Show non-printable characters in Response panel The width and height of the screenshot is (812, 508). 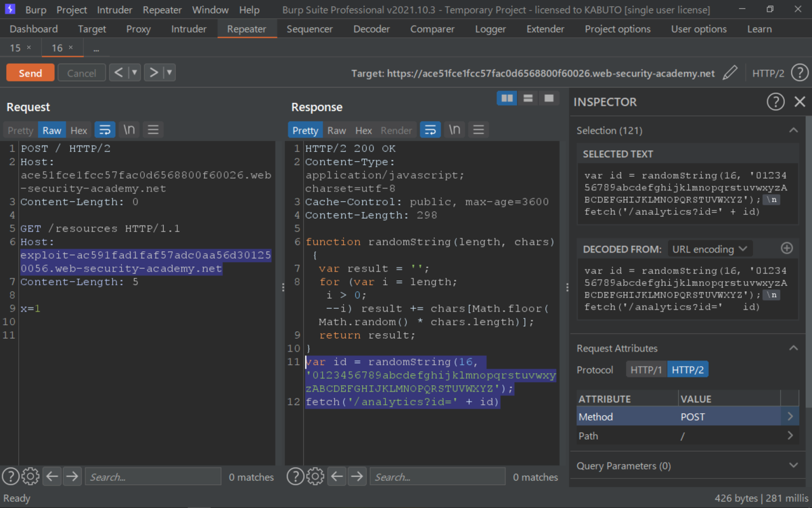(x=455, y=130)
